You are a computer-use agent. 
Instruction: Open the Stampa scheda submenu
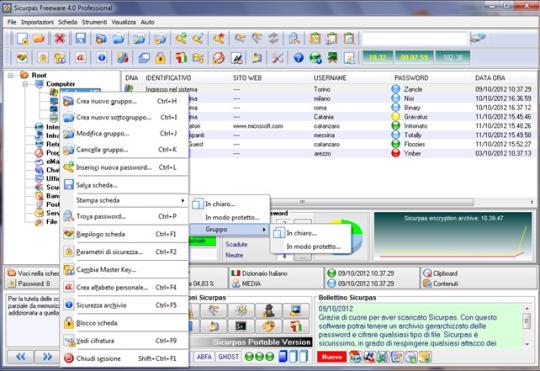pyautogui.click(x=125, y=200)
